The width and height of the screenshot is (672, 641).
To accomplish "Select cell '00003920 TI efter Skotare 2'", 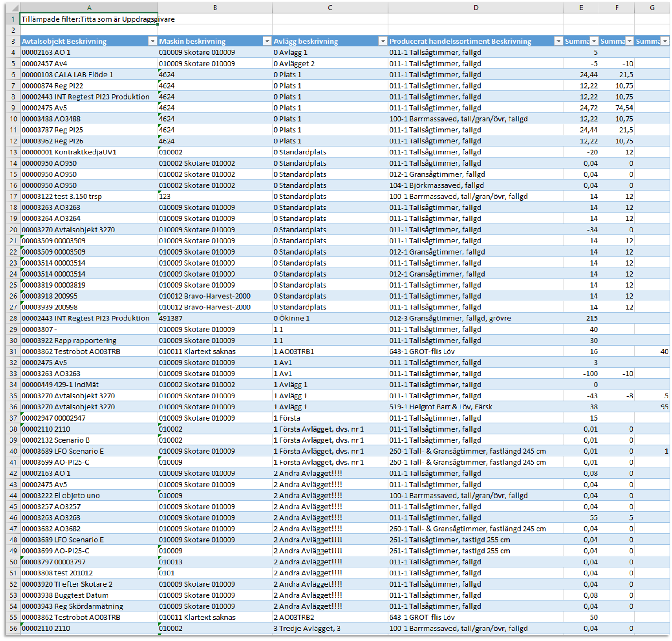I will 89,584.
